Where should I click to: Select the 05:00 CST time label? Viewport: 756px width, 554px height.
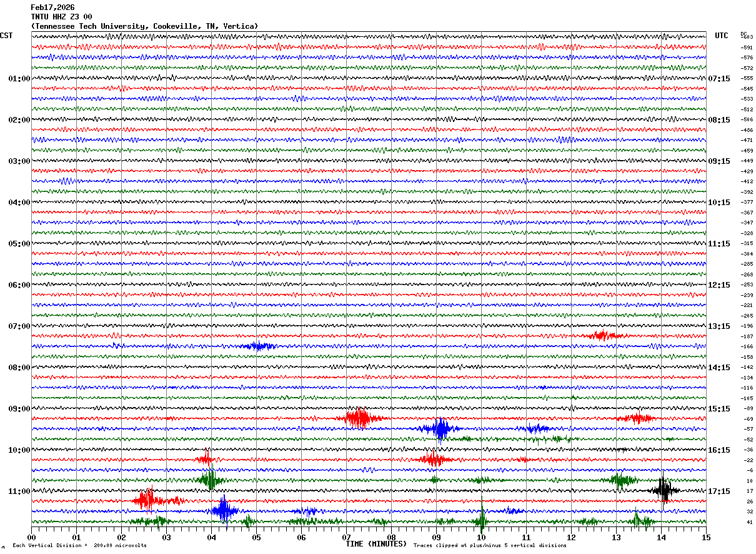[19, 244]
